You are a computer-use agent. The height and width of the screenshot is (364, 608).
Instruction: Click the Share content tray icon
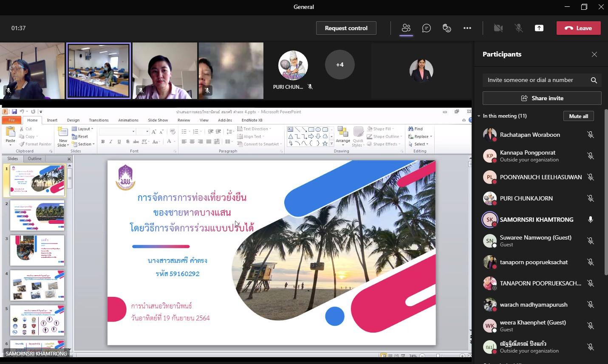539,28
